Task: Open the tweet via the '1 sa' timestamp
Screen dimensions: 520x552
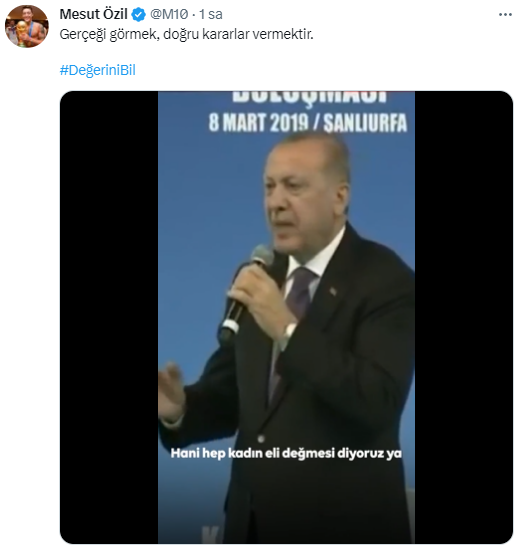Action: pyautogui.click(x=211, y=14)
